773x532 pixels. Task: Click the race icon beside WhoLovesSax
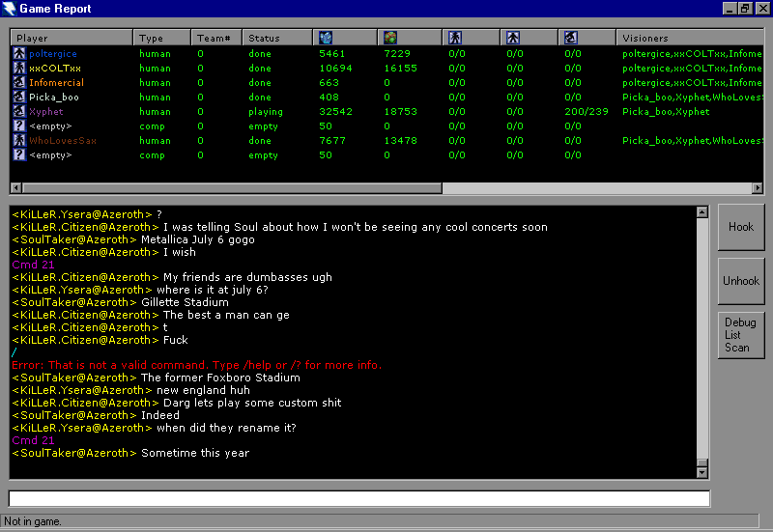coord(19,140)
